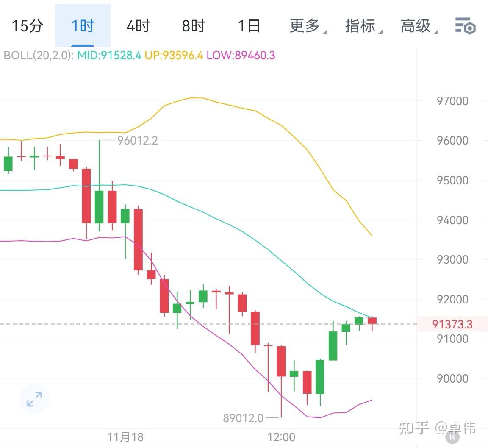This screenshot has height=448, width=488.
Task: Select the 1时 hourly tab
Action: [x=82, y=26]
